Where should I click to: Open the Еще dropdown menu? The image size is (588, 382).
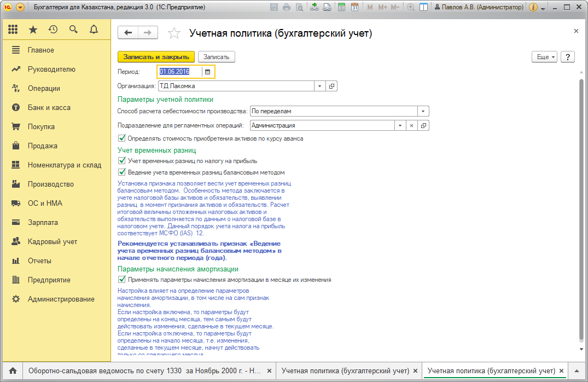544,57
